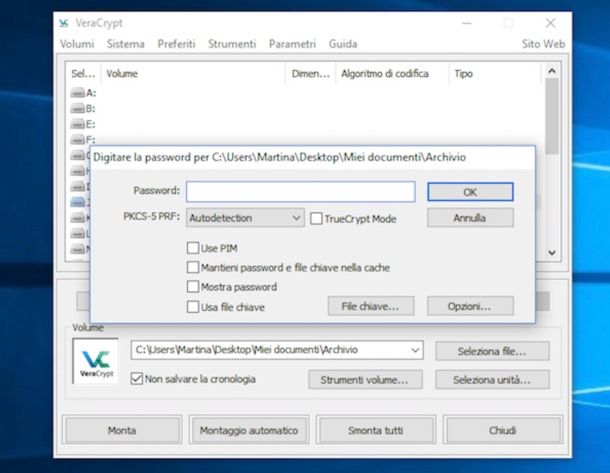Click the drive list scrollbar thumb
610x473 pixels.
[x=552, y=116]
